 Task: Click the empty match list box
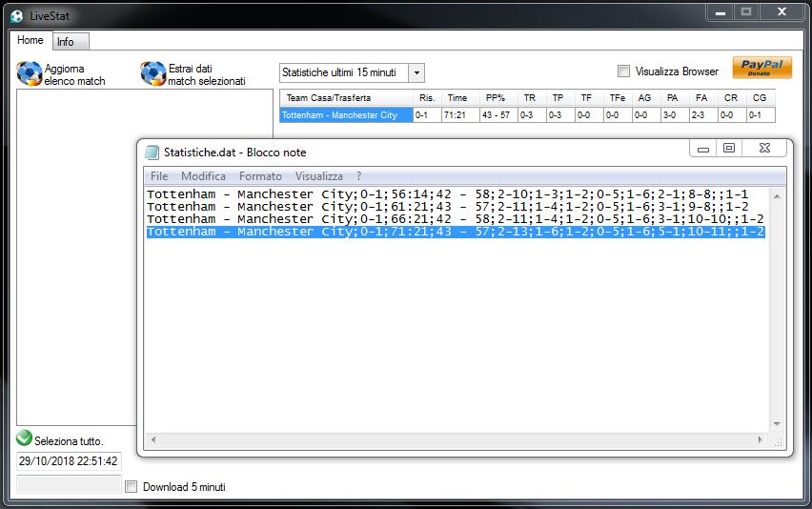click(x=76, y=259)
